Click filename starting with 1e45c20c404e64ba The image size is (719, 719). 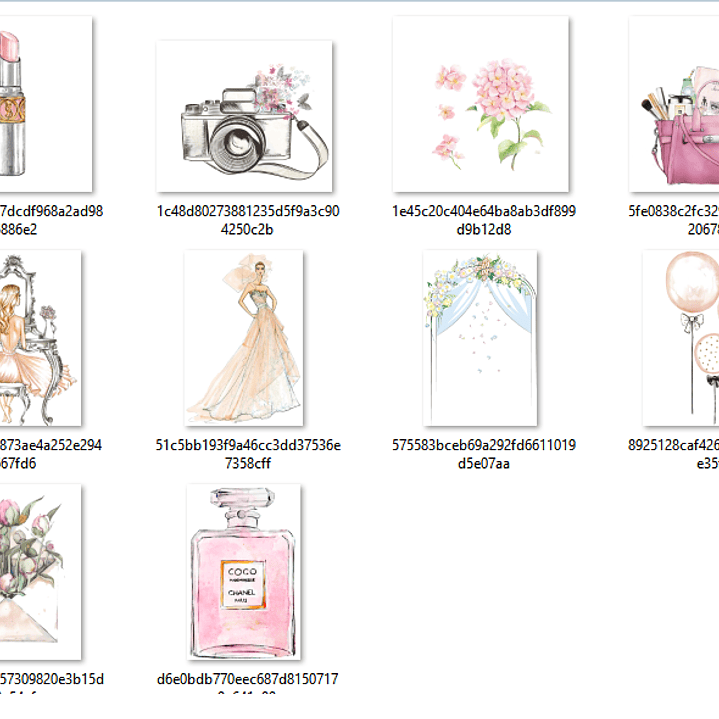[483, 220]
